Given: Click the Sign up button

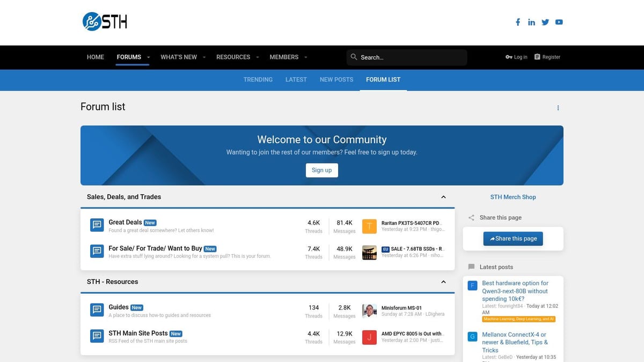Looking at the screenshot, I should 322,170.
